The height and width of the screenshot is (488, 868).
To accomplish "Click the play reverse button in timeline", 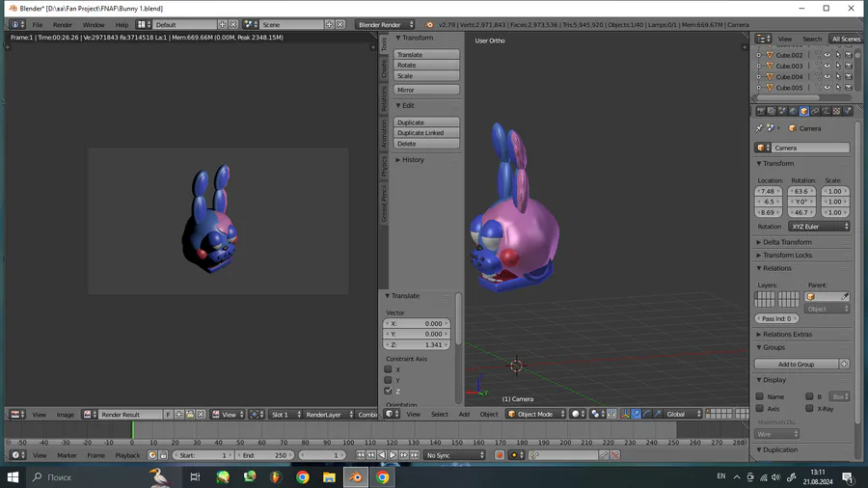I will point(381,455).
